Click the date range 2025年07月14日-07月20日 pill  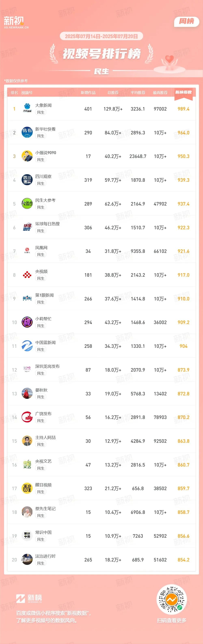pos(101,36)
